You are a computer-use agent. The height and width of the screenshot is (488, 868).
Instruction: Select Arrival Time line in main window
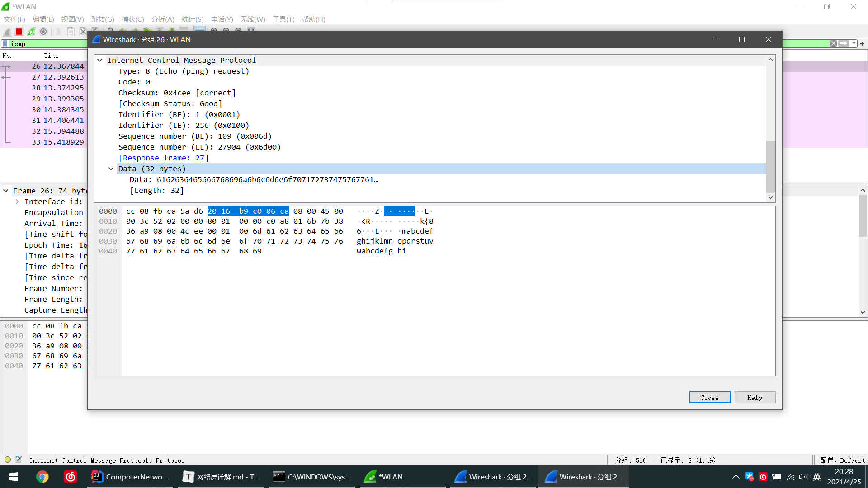click(53, 223)
